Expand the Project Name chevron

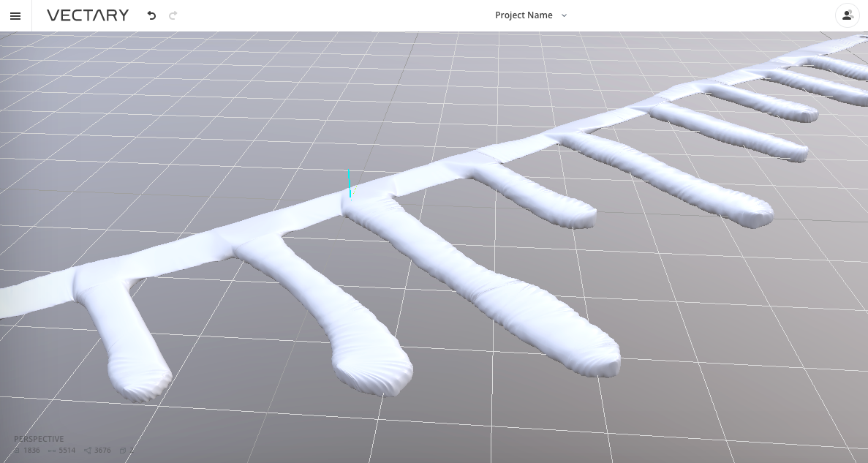pyautogui.click(x=564, y=15)
